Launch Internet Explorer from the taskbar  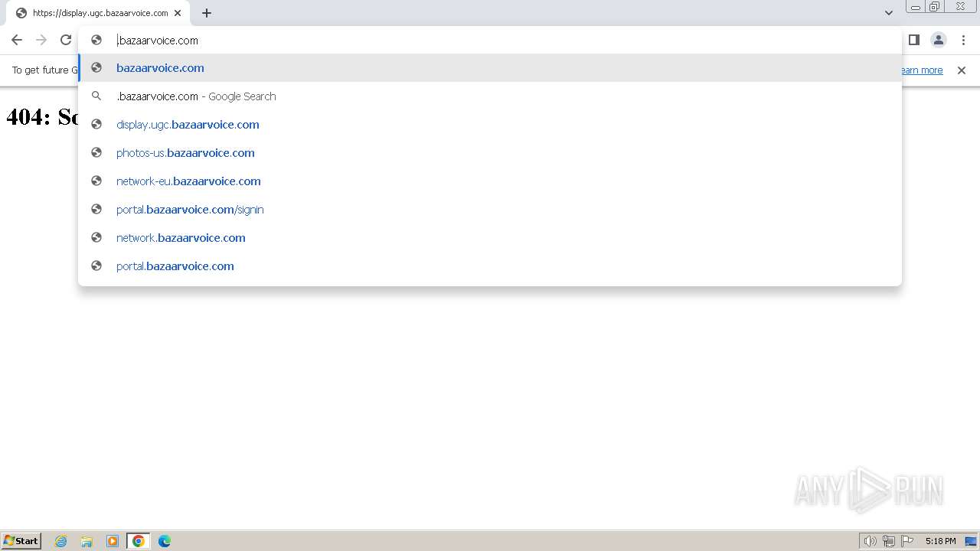pos(61,541)
